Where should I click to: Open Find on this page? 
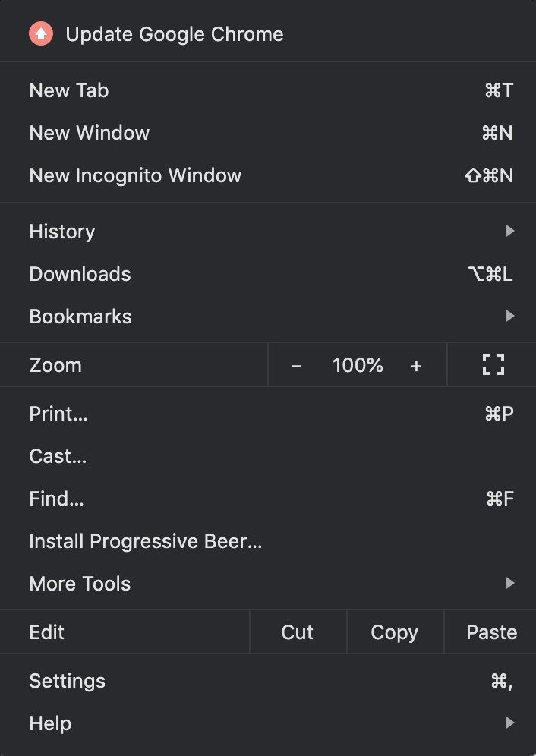(55, 499)
